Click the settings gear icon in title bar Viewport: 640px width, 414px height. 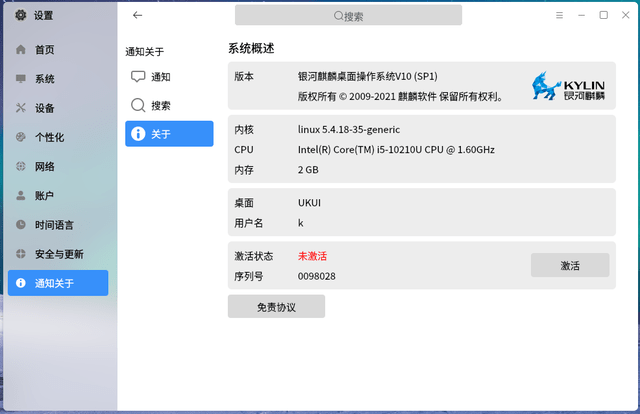point(20,16)
